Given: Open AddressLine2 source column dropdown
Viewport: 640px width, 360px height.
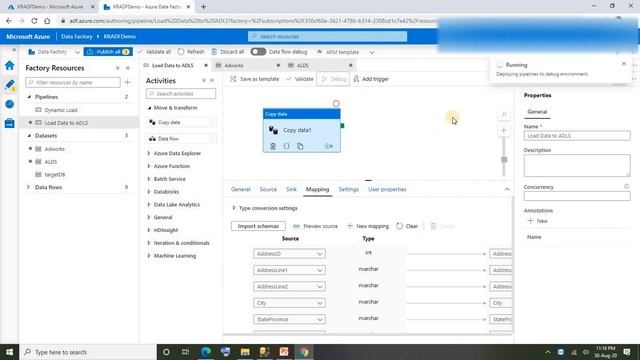Looking at the screenshot, I should click(289, 287).
